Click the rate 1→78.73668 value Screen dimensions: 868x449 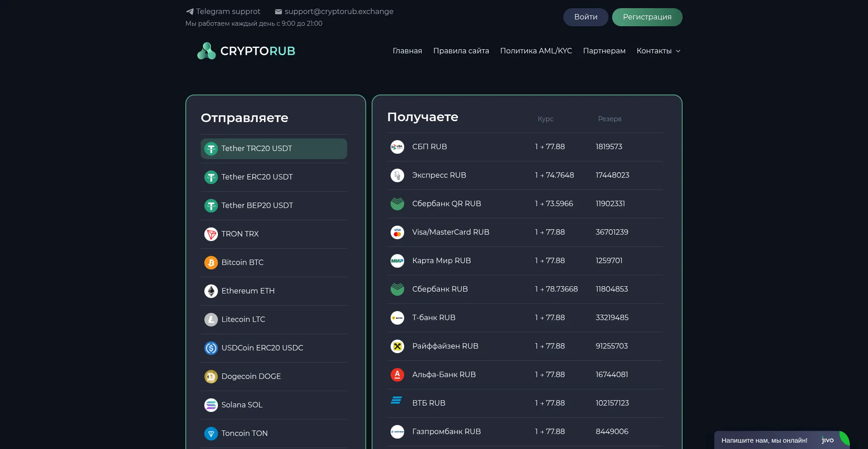[557, 289]
